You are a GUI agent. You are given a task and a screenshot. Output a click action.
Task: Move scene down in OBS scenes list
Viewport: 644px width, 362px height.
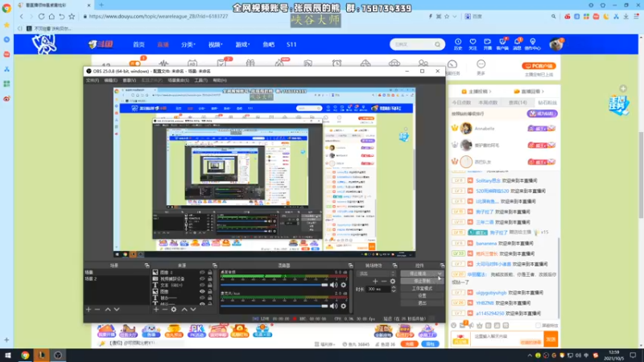tap(117, 310)
